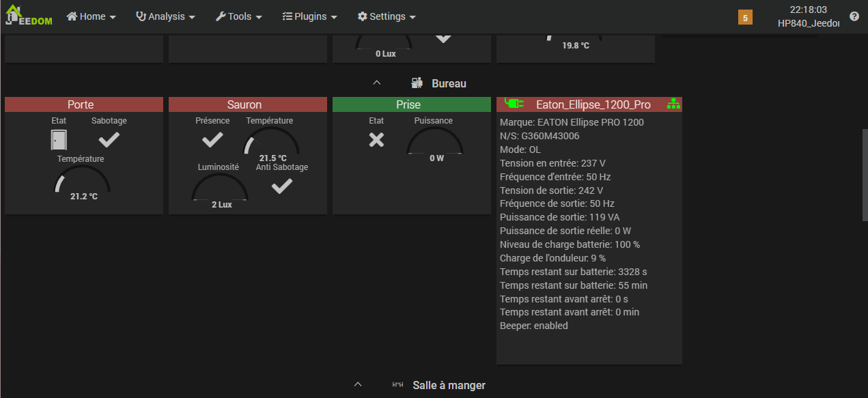This screenshot has width=868, height=398.
Task: Open the Home dropdown menu
Action: tap(91, 16)
